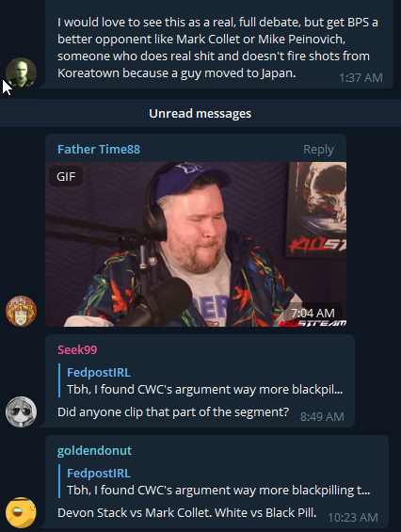This screenshot has width=401, height=532.
Task: Open green-faced user avatar profile
Action: tap(21, 73)
